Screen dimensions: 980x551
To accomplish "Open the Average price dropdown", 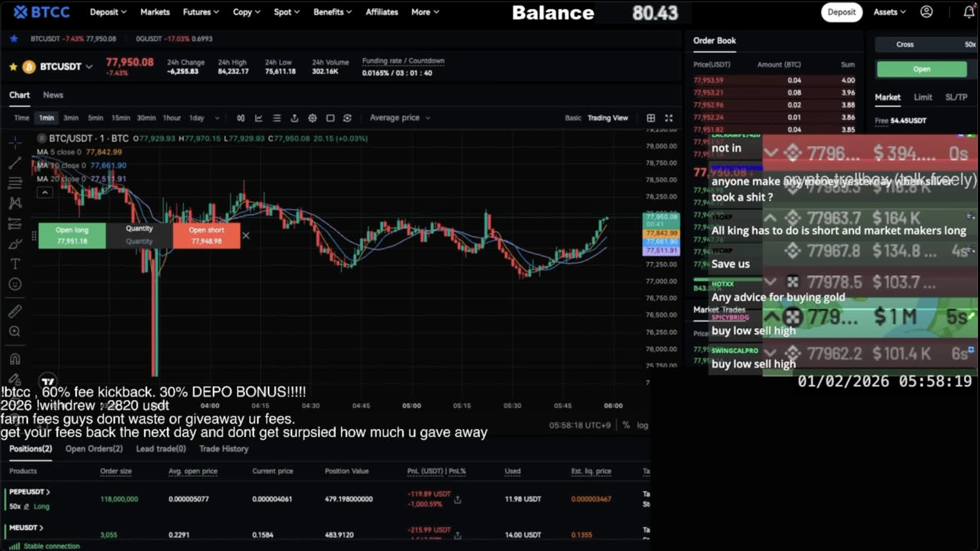I will tap(400, 118).
